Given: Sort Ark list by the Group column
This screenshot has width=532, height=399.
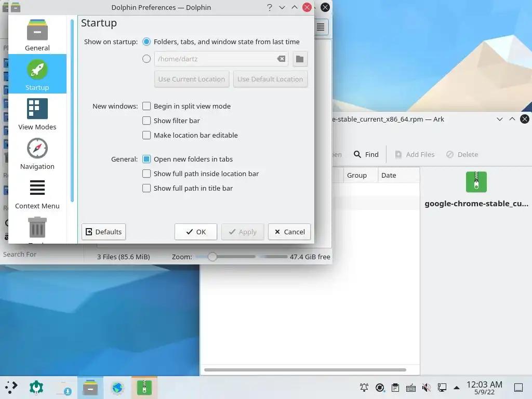Looking at the screenshot, I should pyautogui.click(x=361, y=176).
